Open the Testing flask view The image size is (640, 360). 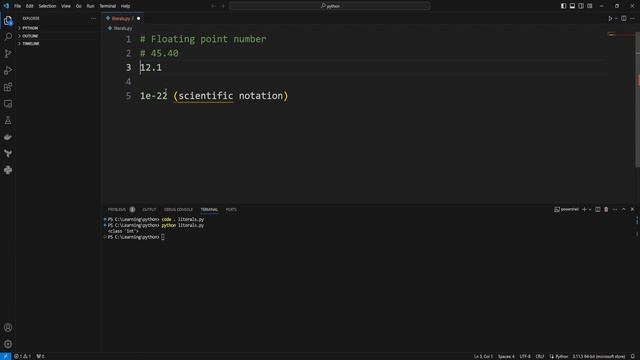click(8, 120)
